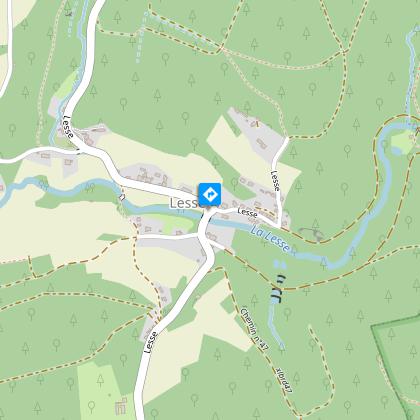Image resolution: width=420 pixels, height=420 pixels.
Task: Click the small dark marker near the stream's north end
Action: [x=69, y=14]
